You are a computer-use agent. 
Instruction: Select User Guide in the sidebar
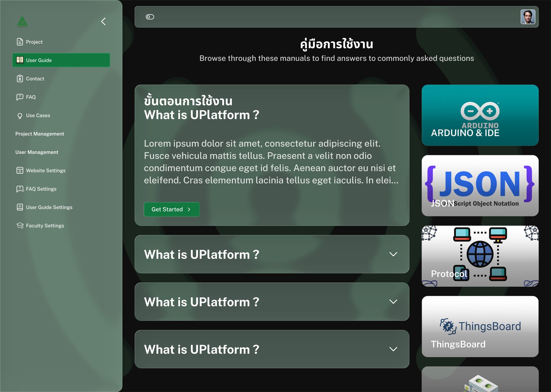click(61, 60)
